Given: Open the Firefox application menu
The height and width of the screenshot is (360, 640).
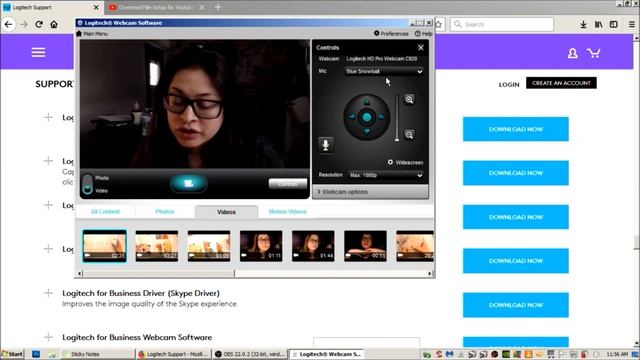Looking at the screenshot, I should (x=631, y=24).
